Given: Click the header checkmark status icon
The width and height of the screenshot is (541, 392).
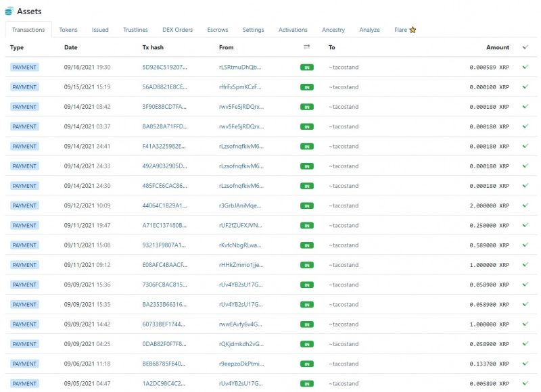Looking at the screenshot, I should point(525,47).
